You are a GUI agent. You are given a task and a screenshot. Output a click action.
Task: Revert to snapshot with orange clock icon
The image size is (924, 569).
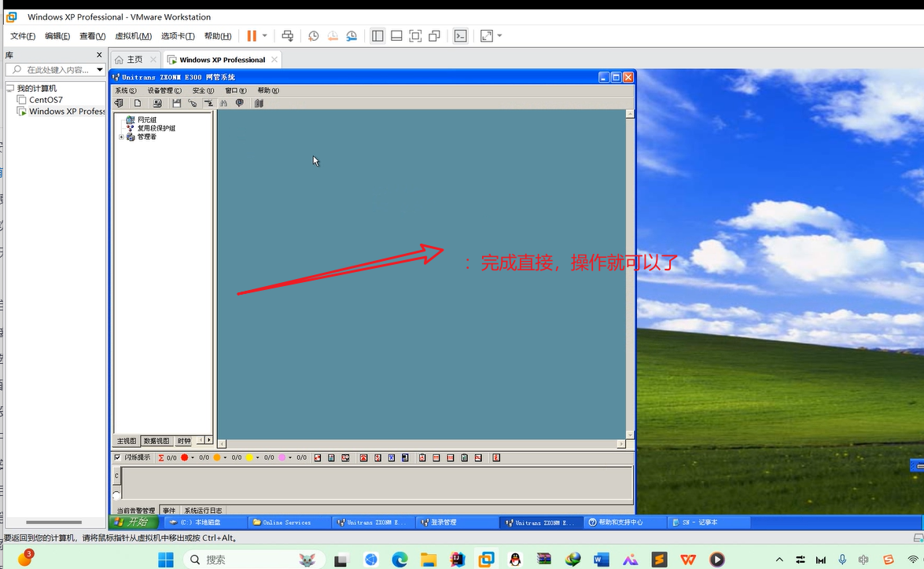click(333, 36)
